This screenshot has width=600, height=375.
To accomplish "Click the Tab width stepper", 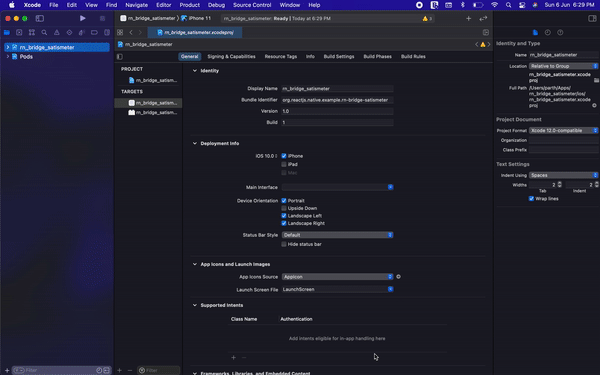I will click(x=559, y=185).
